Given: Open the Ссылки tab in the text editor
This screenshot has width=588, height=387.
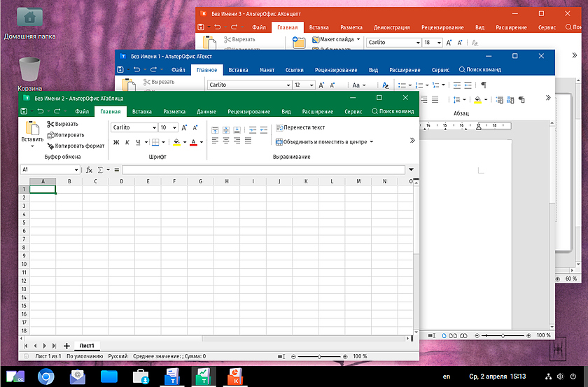Looking at the screenshot, I should tap(294, 70).
